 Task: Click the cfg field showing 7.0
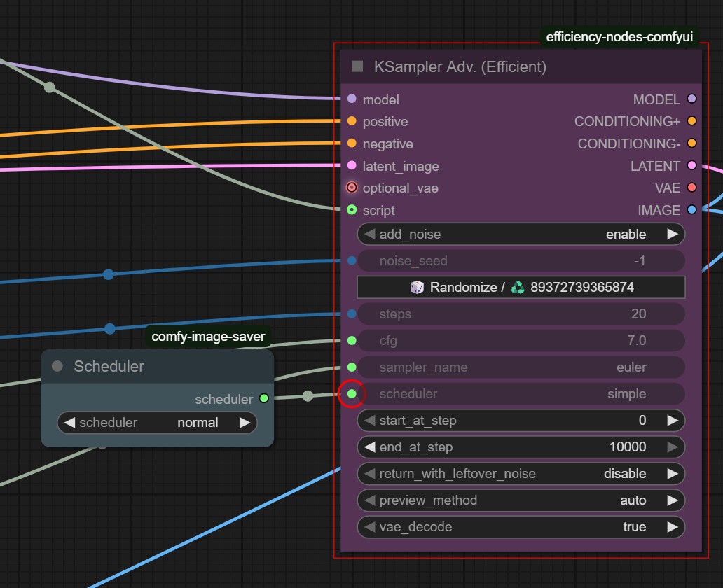tap(521, 340)
